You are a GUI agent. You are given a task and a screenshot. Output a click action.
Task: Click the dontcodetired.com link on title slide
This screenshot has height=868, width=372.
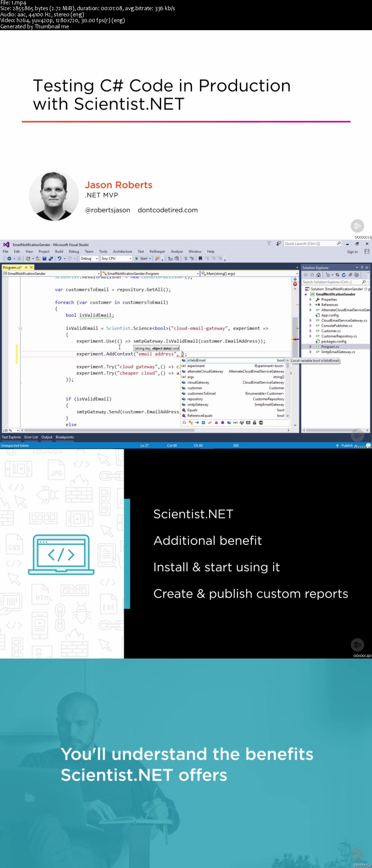point(168,210)
